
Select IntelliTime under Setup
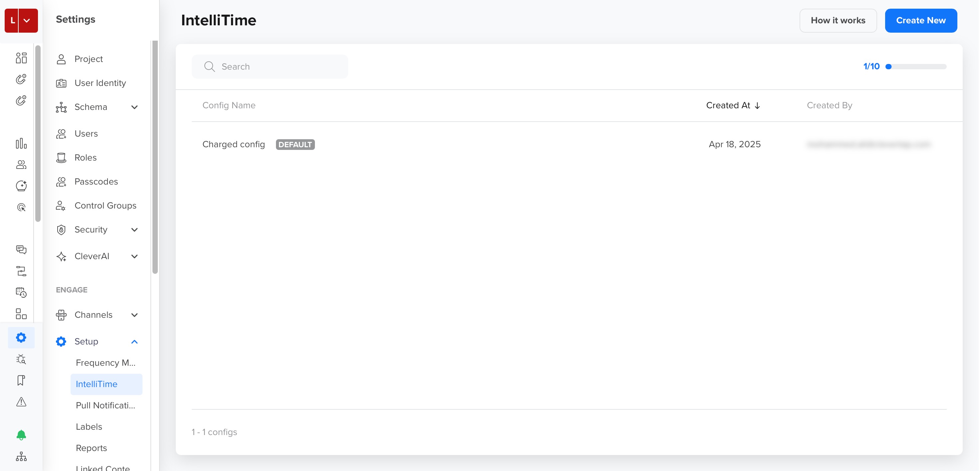pyautogui.click(x=106, y=384)
